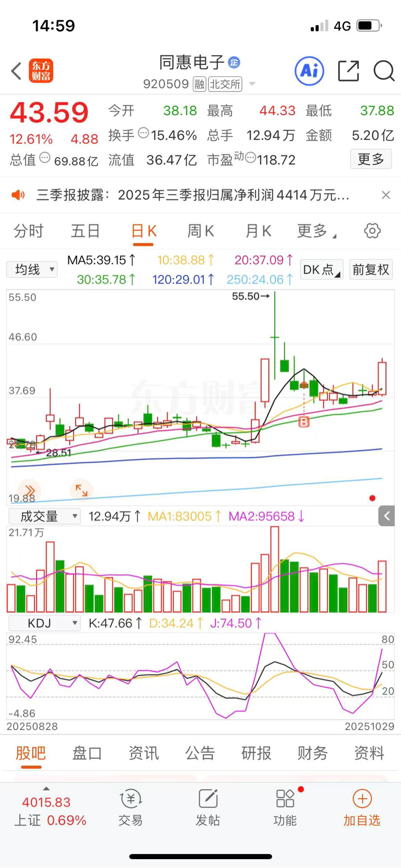Tap the 北交所 exchange badge

[225, 84]
